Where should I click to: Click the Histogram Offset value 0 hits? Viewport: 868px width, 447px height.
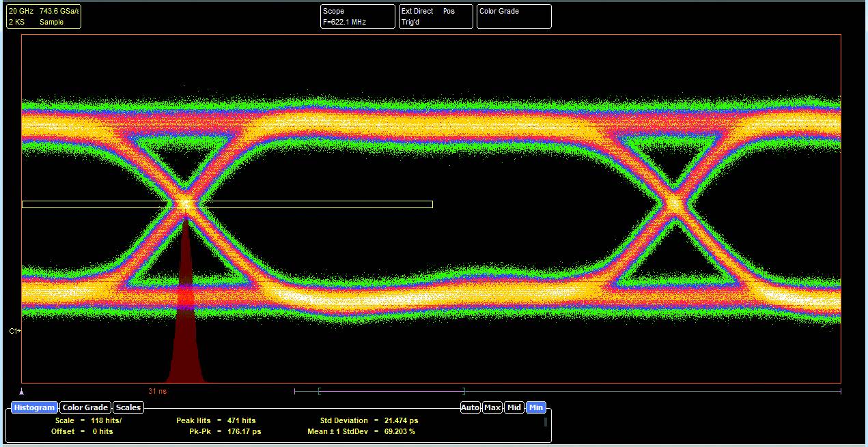tap(102, 431)
